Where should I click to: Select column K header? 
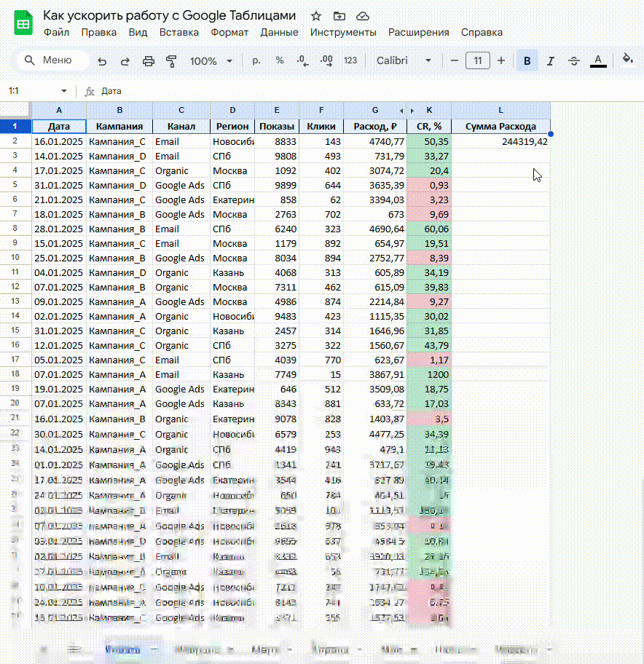tap(429, 110)
